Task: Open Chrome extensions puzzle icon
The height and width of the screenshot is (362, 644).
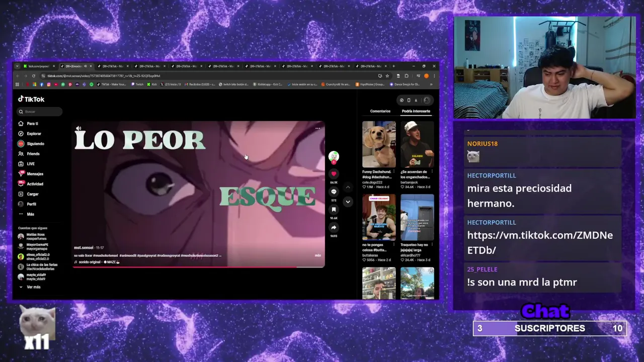Action: click(407, 76)
